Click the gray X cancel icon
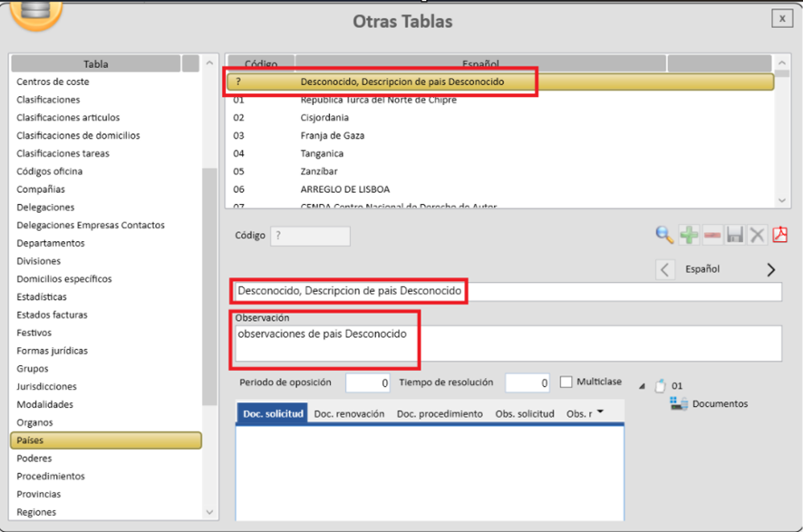This screenshot has width=803, height=532. pos(758,236)
